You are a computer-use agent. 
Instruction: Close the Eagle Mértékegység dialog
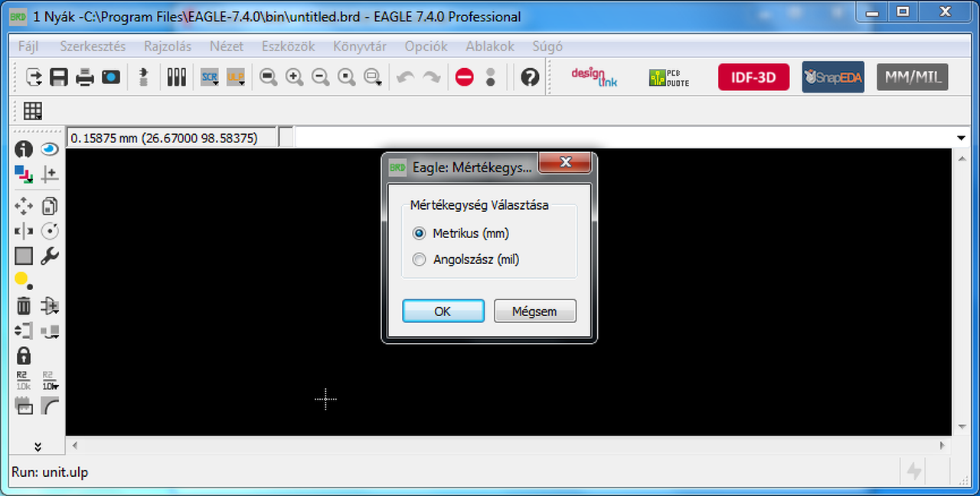(566, 162)
